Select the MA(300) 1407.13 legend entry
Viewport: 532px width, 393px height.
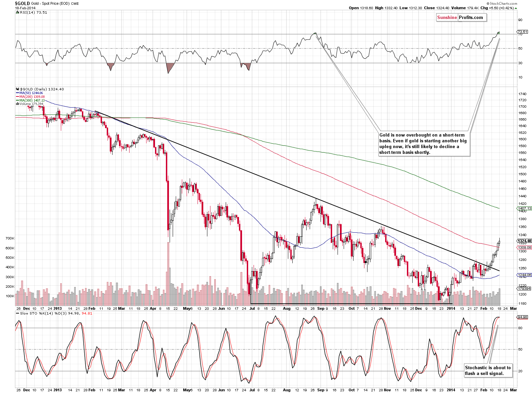32,101
